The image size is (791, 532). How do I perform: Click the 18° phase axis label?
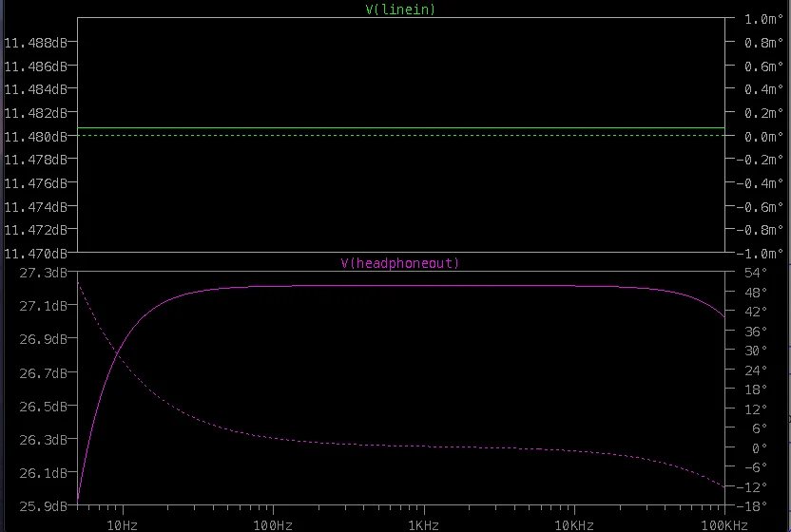click(x=756, y=389)
